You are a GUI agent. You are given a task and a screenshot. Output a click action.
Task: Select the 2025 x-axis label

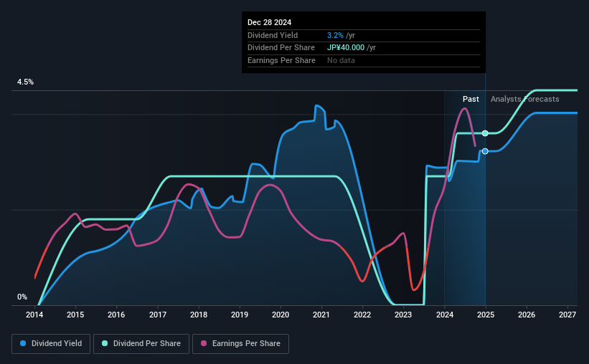coord(485,315)
